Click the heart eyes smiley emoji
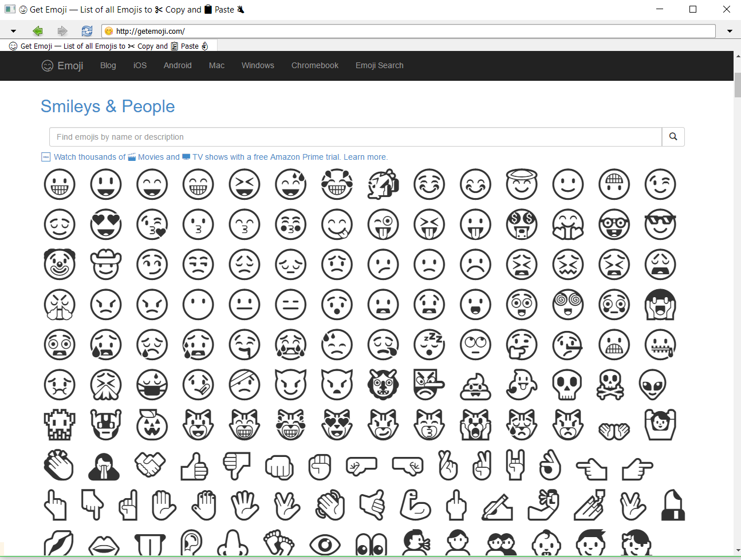Screen dimensions: 741x560 (x=106, y=224)
